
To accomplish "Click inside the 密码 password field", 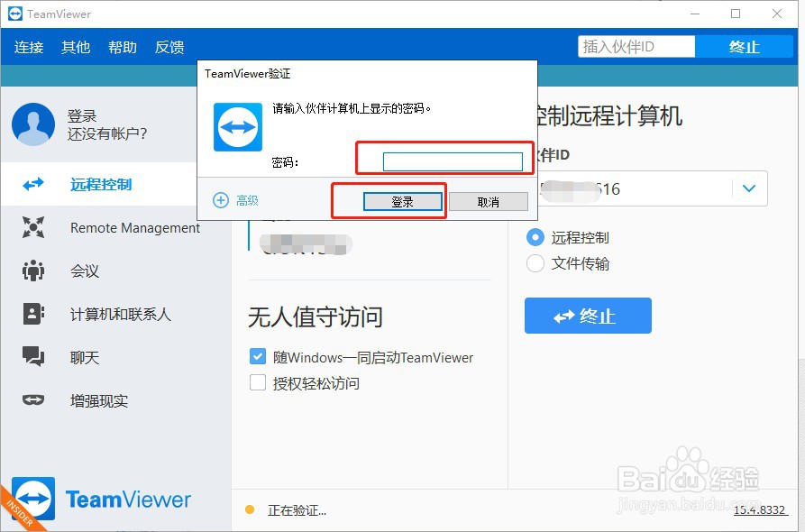I will tap(454, 161).
